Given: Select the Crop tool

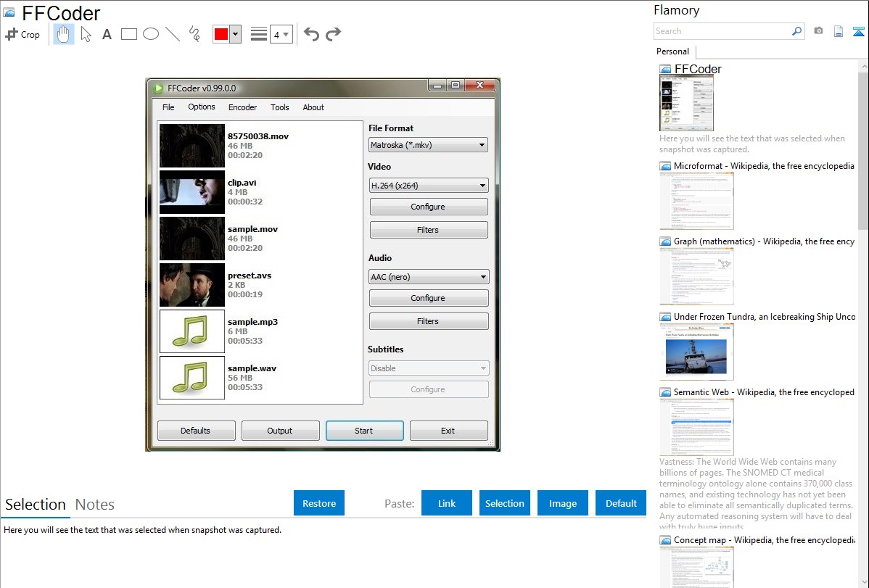Looking at the screenshot, I should pos(22,34).
